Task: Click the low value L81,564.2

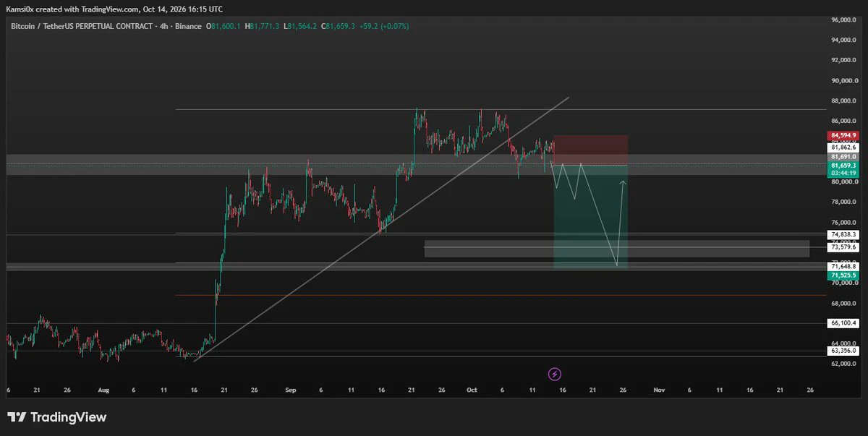Action: click(300, 27)
